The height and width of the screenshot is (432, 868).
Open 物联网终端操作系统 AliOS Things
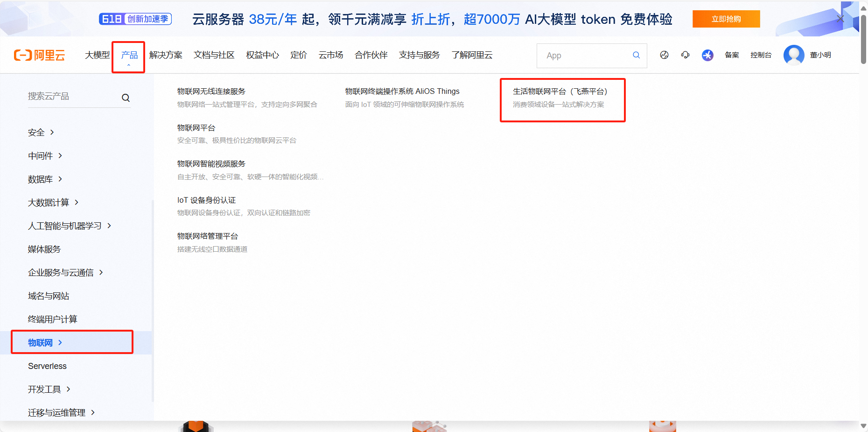[402, 92]
